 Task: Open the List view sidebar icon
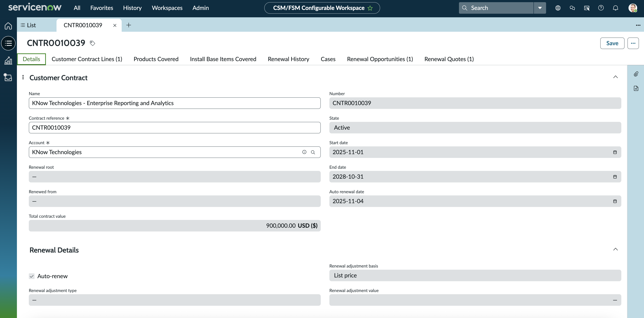(8, 43)
